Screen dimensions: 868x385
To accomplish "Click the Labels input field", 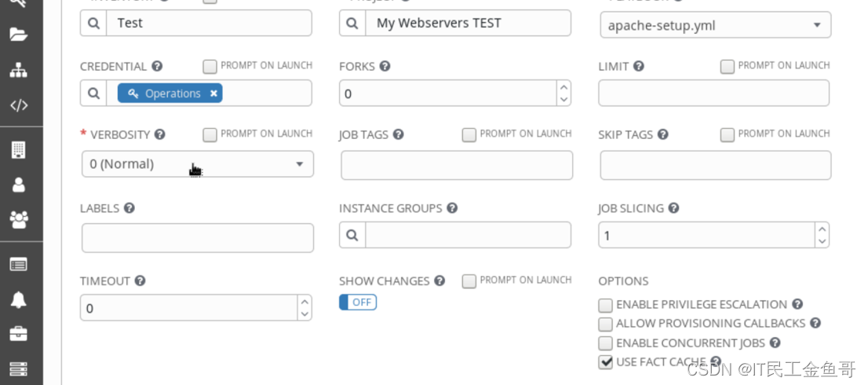I will point(197,238).
